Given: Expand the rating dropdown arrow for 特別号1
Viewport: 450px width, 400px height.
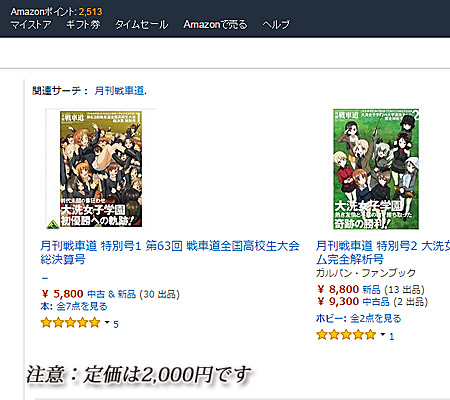Looking at the screenshot, I should 107,322.
